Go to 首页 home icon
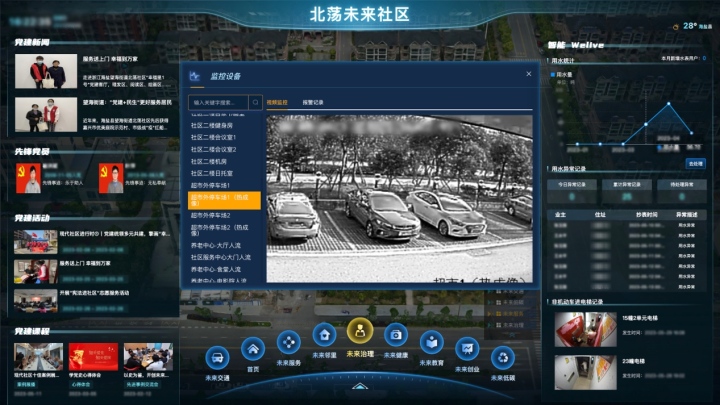The image size is (720, 405). click(x=253, y=349)
